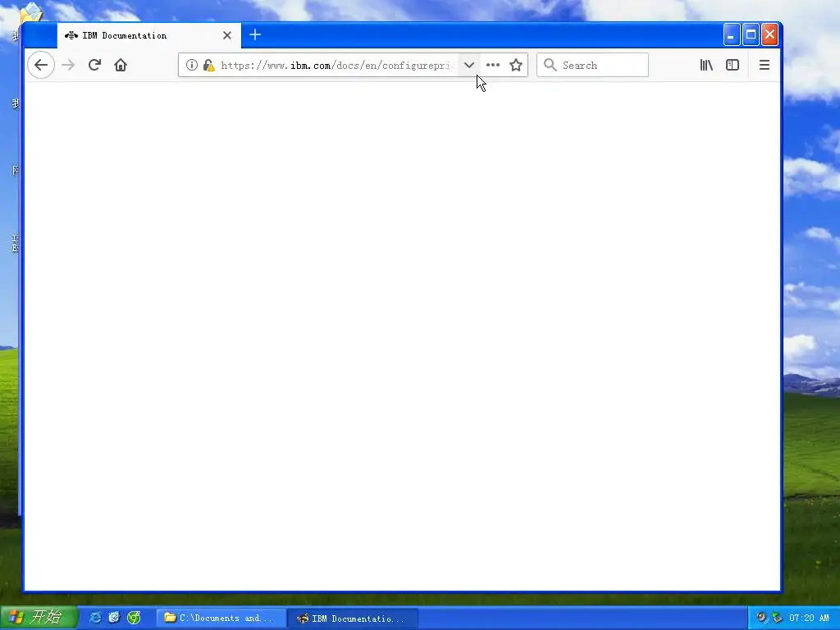Close the Firefox window
This screenshot has width=840, height=630.
(769, 34)
